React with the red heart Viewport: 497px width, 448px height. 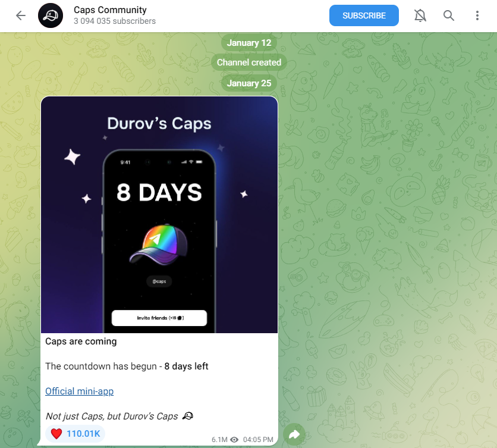click(x=56, y=433)
